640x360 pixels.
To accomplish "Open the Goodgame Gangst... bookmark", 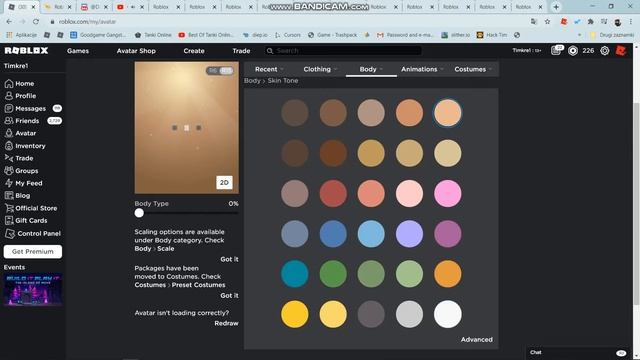I will tap(98, 35).
